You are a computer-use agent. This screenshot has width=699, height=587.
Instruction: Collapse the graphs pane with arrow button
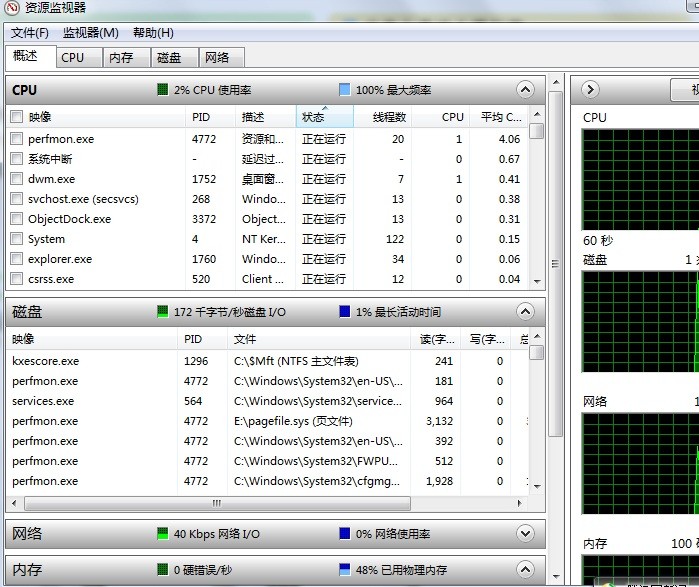pos(591,90)
